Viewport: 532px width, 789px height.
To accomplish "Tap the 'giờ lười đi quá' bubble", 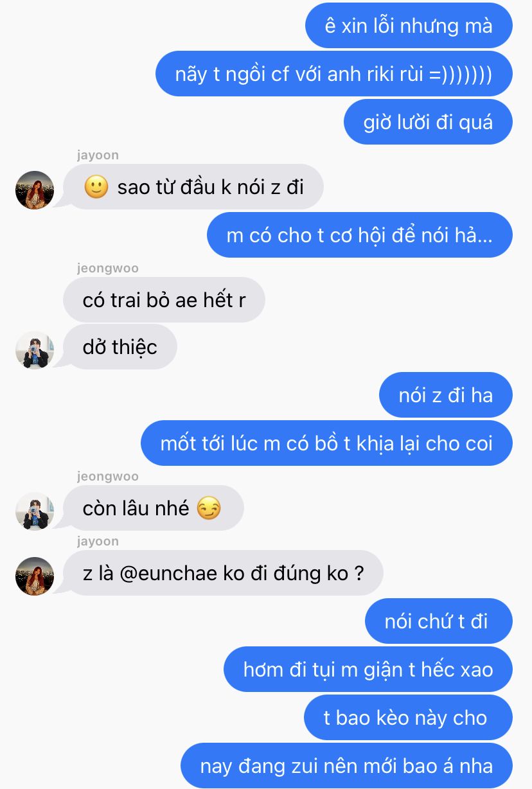I will coord(428,122).
